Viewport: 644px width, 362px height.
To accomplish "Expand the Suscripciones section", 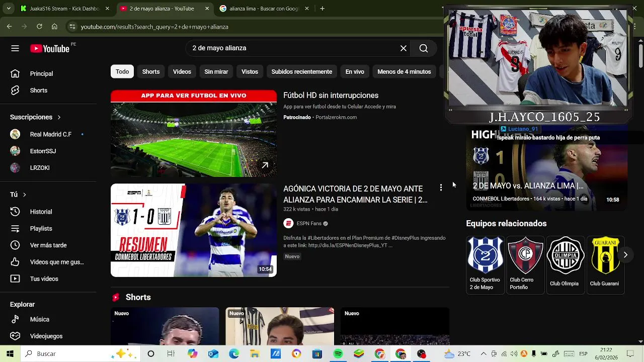I will pyautogui.click(x=35, y=117).
